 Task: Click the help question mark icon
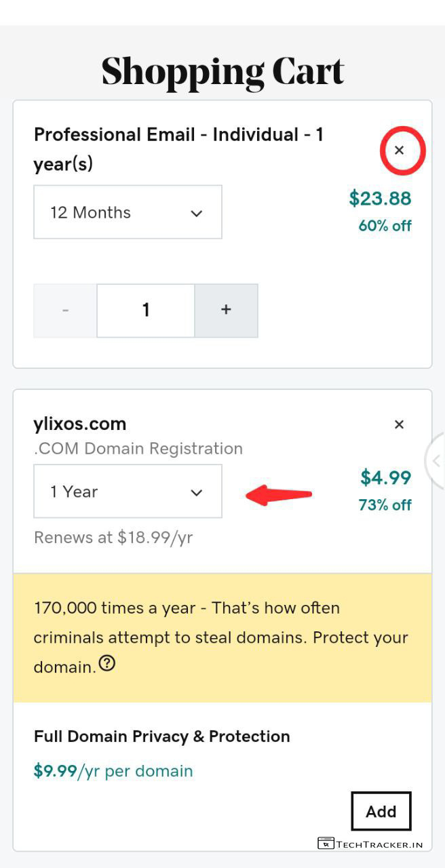click(107, 663)
